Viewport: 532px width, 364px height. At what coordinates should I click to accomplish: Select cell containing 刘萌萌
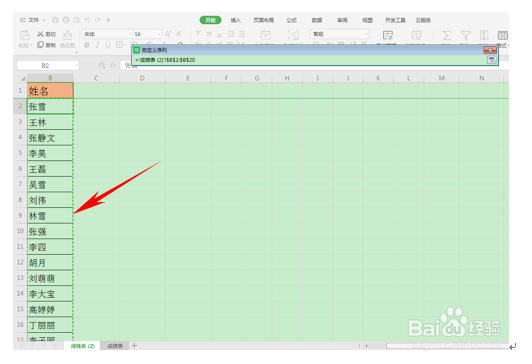coord(50,278)
